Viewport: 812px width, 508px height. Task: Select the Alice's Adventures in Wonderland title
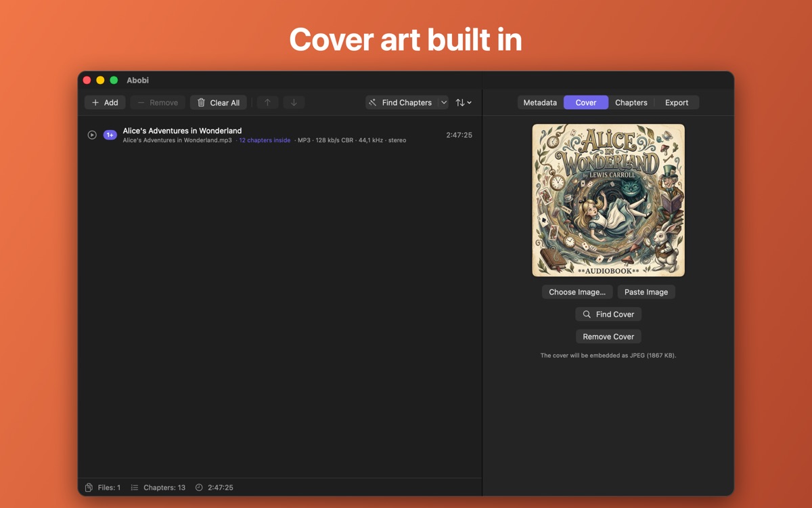click(182, 131)
